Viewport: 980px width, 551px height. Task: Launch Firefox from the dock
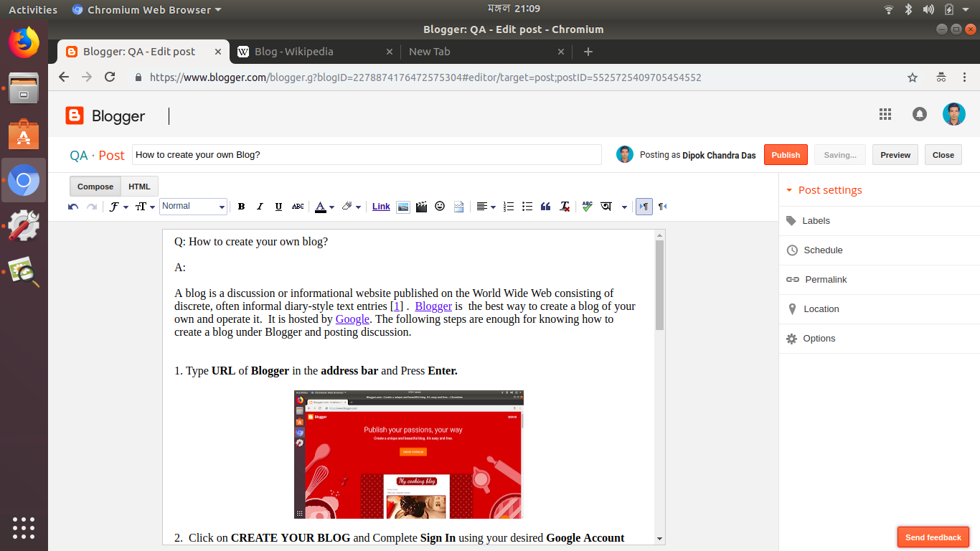point(24,42)
